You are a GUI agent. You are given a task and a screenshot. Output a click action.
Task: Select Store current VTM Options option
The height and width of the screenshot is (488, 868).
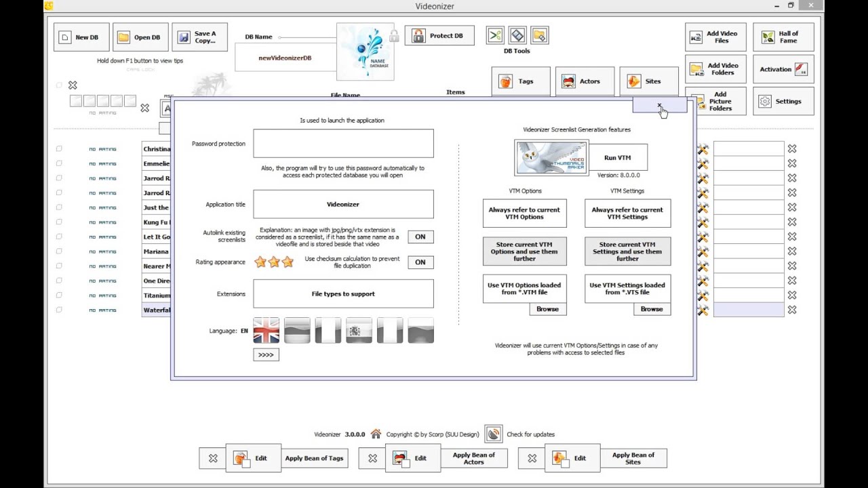pos(524,251)
